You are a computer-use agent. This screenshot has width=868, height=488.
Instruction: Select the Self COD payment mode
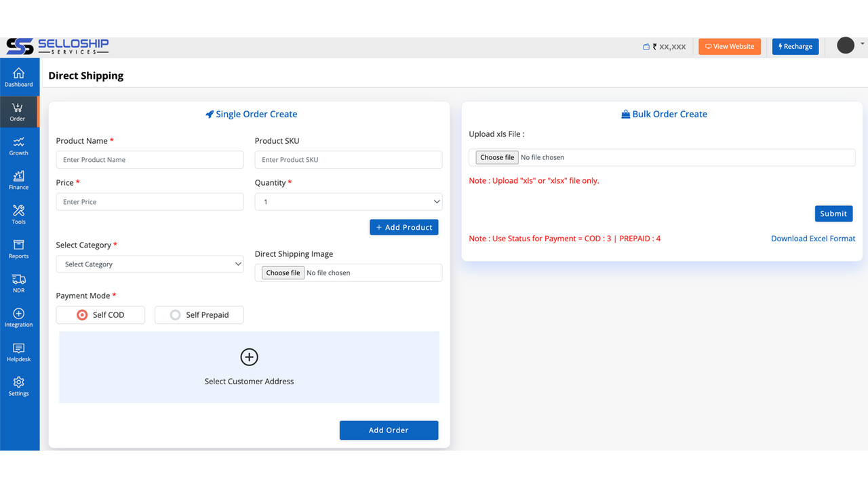[100, 315]
